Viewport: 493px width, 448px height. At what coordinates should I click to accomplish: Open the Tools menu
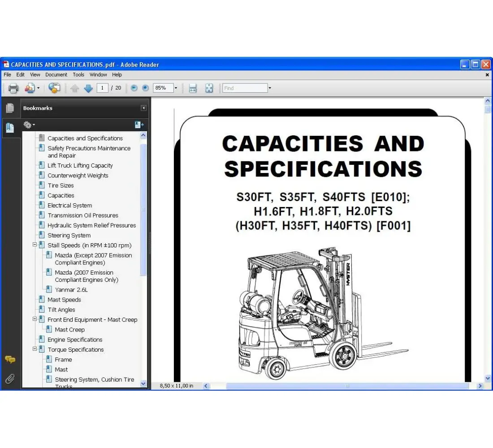pyautogui.click(x=78, y=75)
